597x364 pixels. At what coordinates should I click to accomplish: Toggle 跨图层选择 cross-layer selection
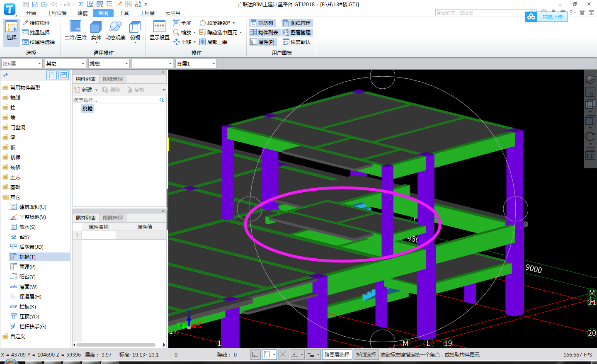337,354
